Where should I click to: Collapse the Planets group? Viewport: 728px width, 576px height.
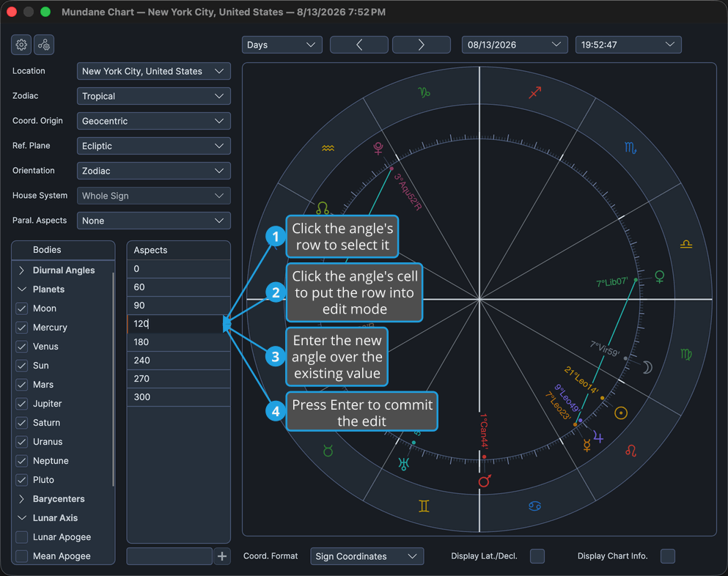tap(21, 289)
